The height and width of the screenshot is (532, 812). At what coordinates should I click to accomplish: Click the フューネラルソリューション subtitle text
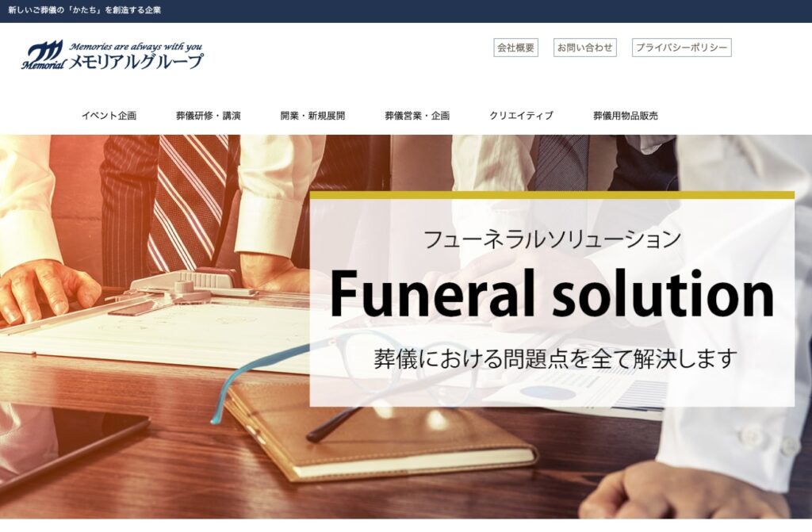[x=552, y=239]
